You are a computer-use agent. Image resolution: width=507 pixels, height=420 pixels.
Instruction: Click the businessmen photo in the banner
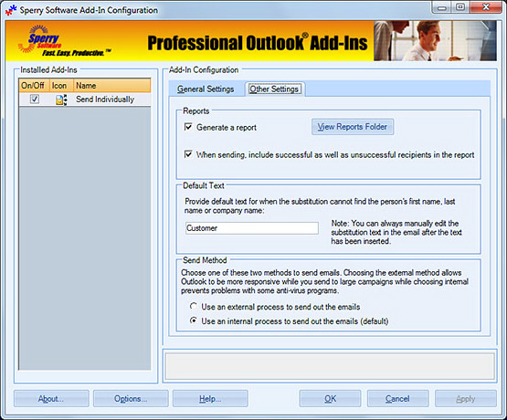tap(435, 41)
